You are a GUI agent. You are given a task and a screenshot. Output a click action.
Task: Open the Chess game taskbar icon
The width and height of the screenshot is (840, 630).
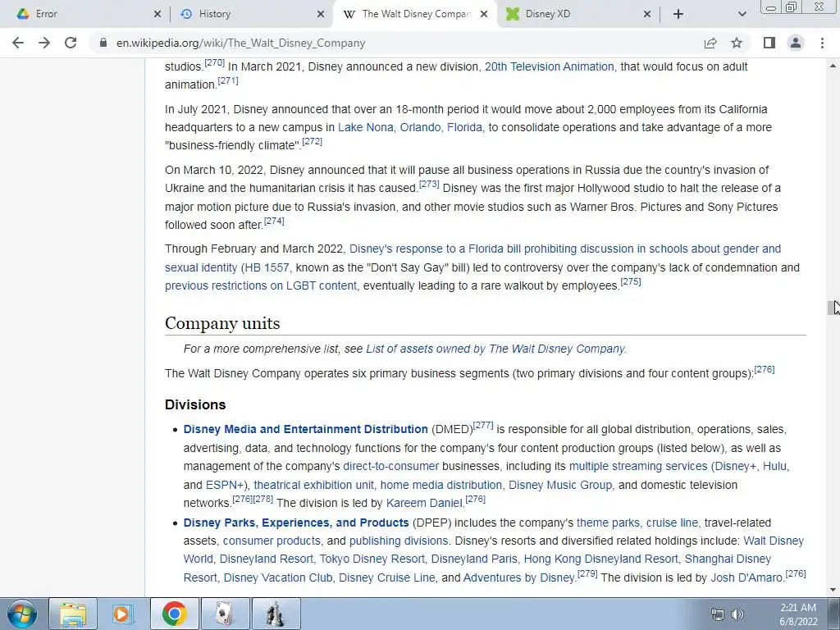click(x=276, y=614)
